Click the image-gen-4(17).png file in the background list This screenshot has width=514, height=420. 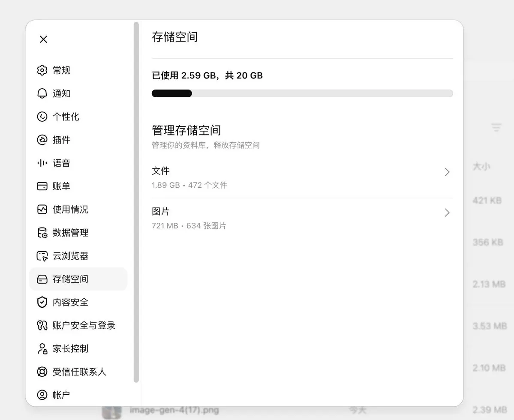coord(174,410)
